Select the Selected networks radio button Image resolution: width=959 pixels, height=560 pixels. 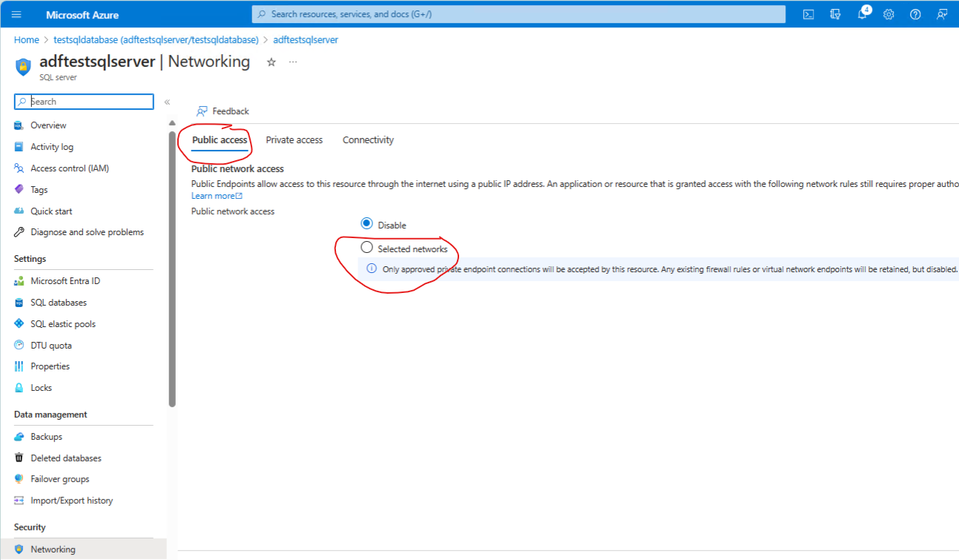(366, 248)
